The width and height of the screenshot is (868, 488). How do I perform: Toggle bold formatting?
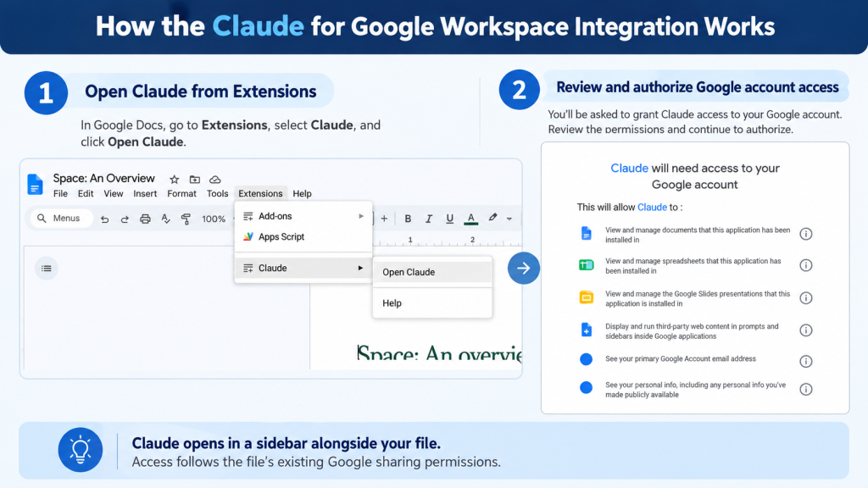(408, 219)
